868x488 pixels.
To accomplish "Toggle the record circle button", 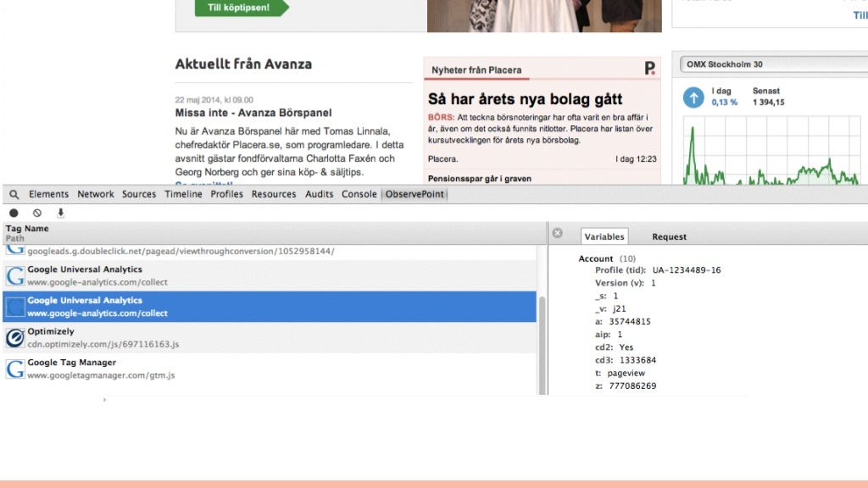I will click(14, 213).
